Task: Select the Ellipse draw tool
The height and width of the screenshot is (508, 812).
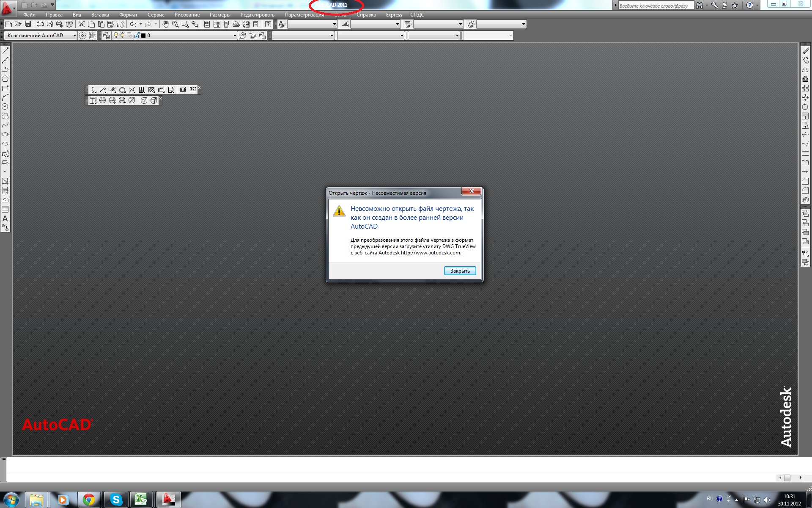Action: (5, 135)
